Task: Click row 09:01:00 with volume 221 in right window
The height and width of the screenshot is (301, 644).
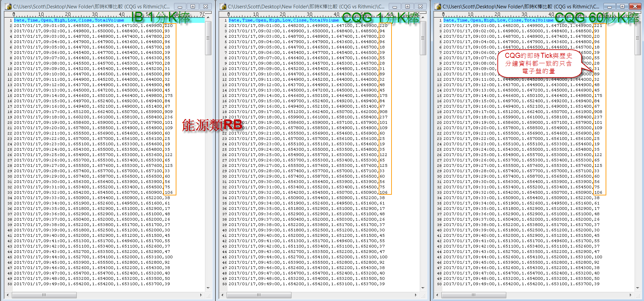Action: [523, 26]
